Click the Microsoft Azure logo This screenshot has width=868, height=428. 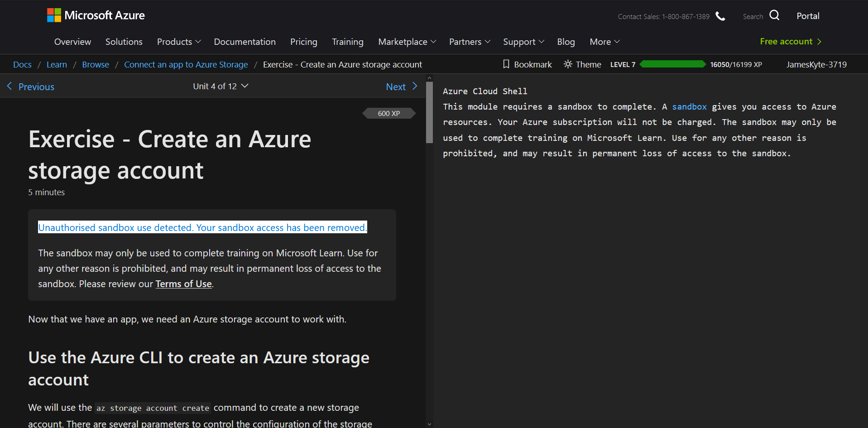point(96,15)
